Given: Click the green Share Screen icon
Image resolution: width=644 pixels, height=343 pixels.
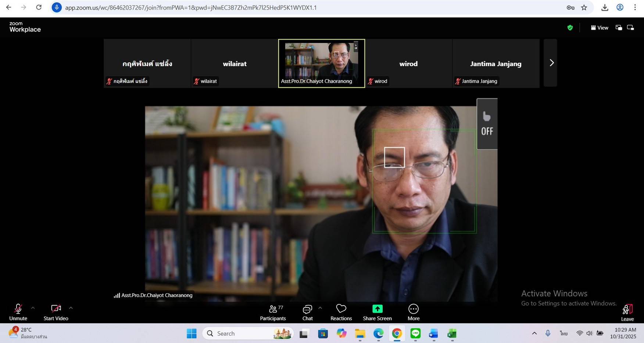Looking at the screenshot, I should point(377,309).
